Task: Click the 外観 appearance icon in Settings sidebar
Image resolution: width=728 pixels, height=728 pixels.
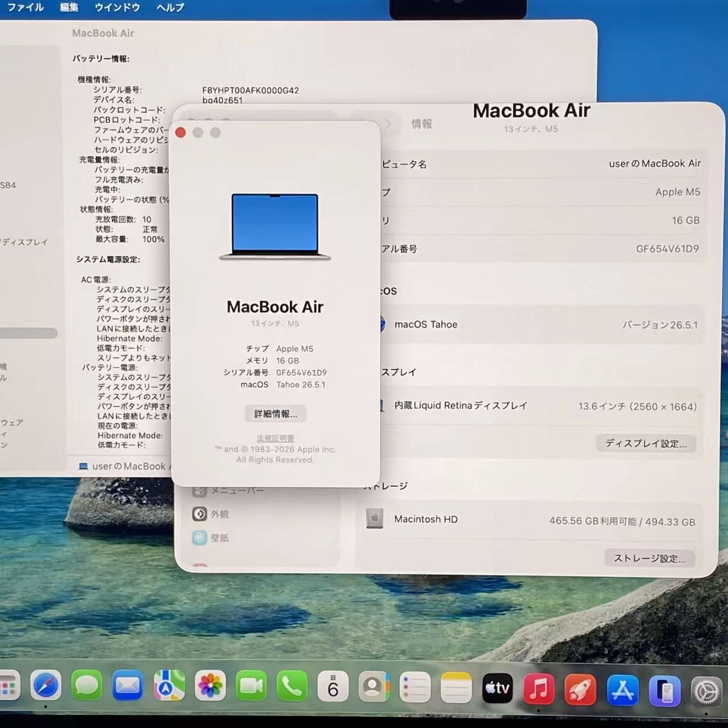Action: (x=199, y=514)
